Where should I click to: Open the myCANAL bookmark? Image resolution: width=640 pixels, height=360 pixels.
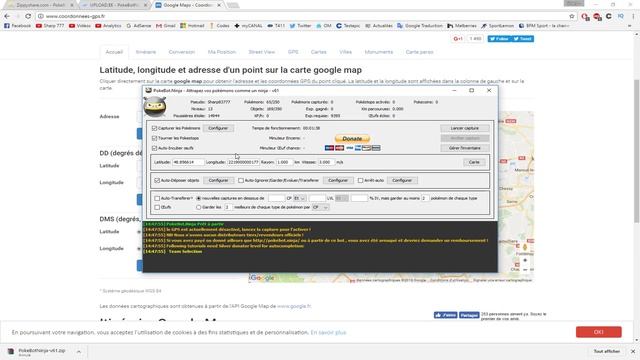click(x=249, y=25)
